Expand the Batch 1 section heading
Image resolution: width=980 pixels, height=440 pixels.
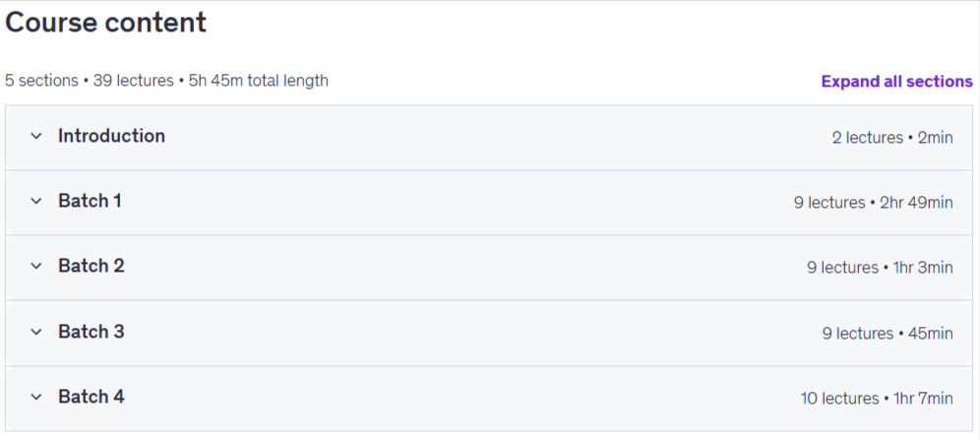pyautogui.click(x=90, y=201)
